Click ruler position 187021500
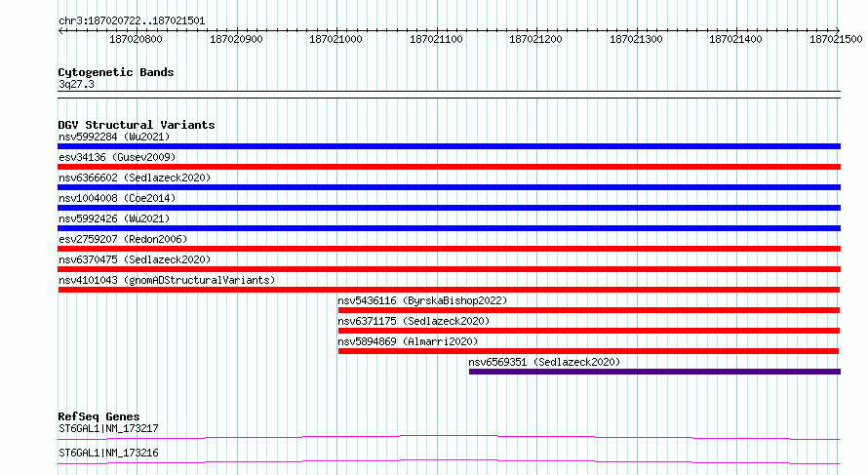The image size is (868, 475). (x=836, y=39)
